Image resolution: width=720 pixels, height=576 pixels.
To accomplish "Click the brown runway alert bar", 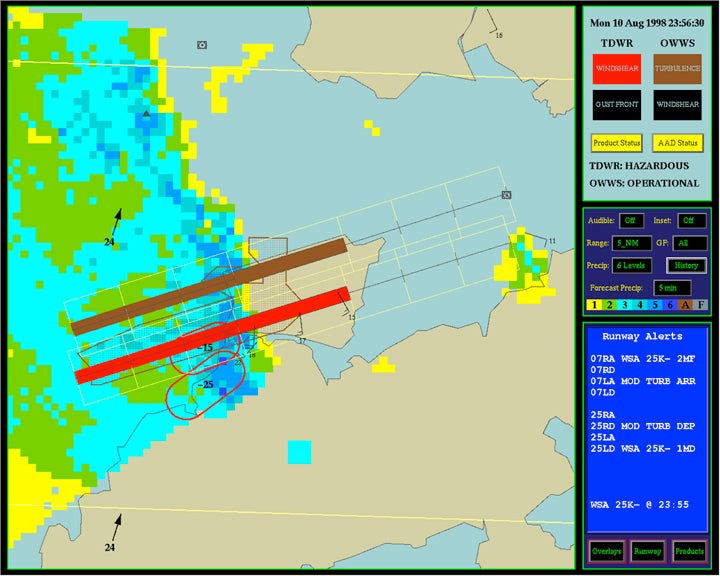I will (x=209, y=286).
